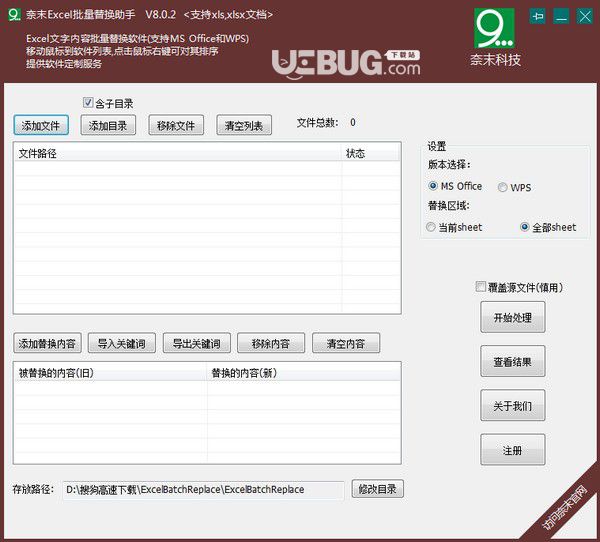
Task: Toggle the 含子目录 checkbox
Action: [88, 103]
